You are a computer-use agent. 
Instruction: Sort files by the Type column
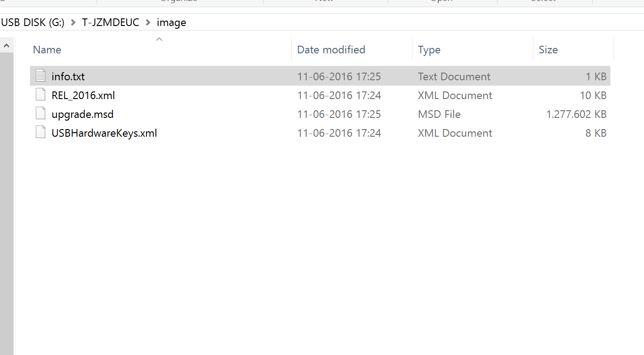click(429, 50)
